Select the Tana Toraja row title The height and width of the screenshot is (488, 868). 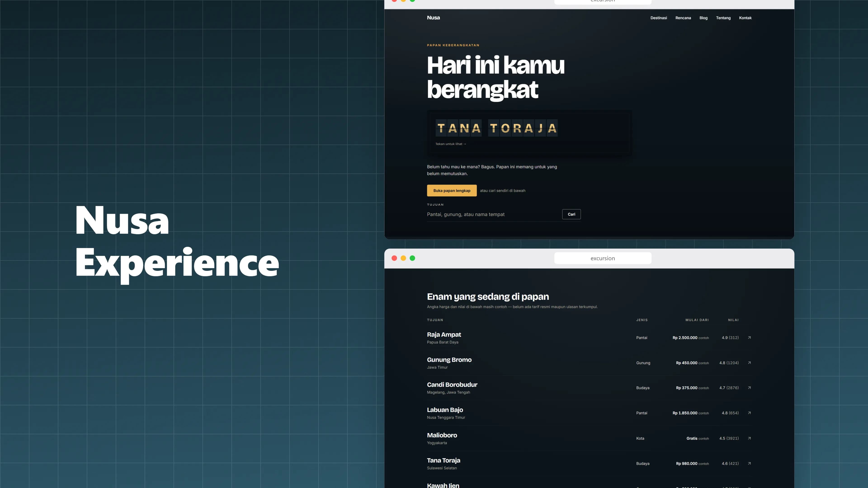click(x=443, y=460)
